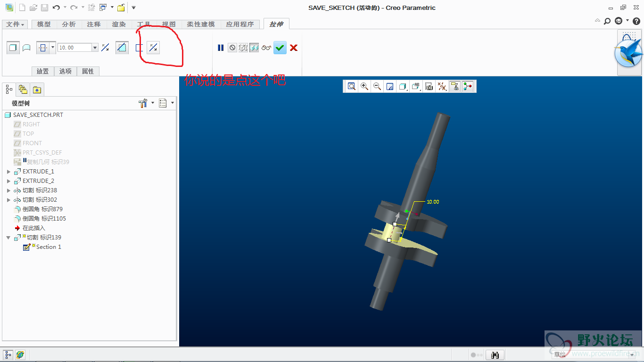Image resolution: width=644 pixels, height=362 pixels.
Task: Select extrude as solid option
Action: coord(13,48)
